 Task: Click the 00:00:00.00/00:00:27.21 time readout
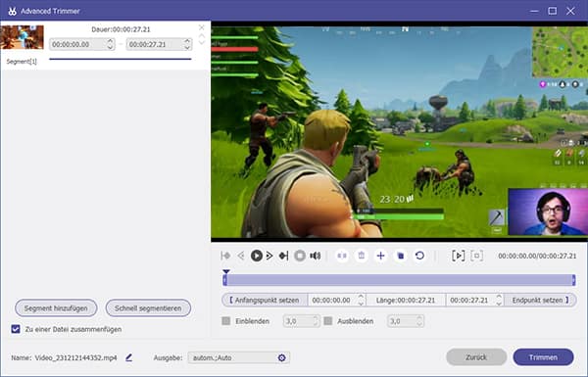click(x=537, y=256)
